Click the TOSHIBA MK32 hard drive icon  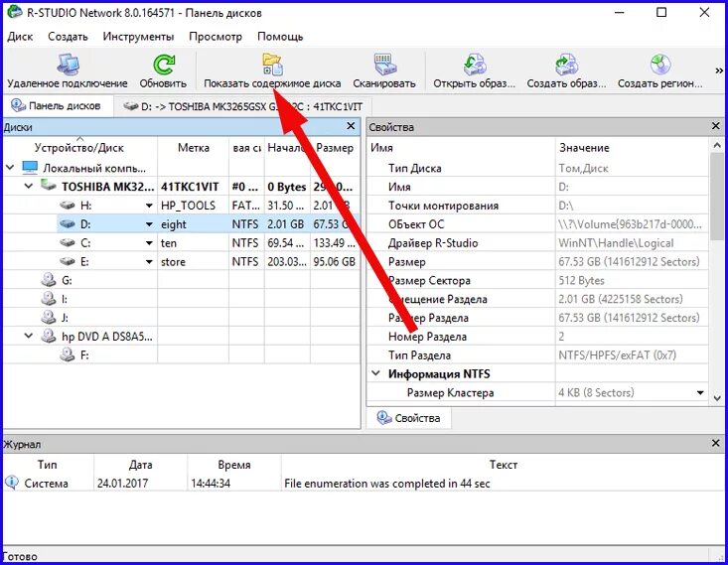[x=49, y=186]
